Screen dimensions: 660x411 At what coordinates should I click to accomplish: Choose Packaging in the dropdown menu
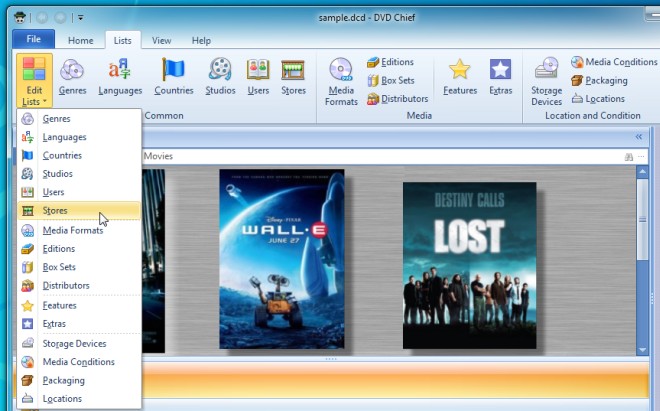click(79, 380)
